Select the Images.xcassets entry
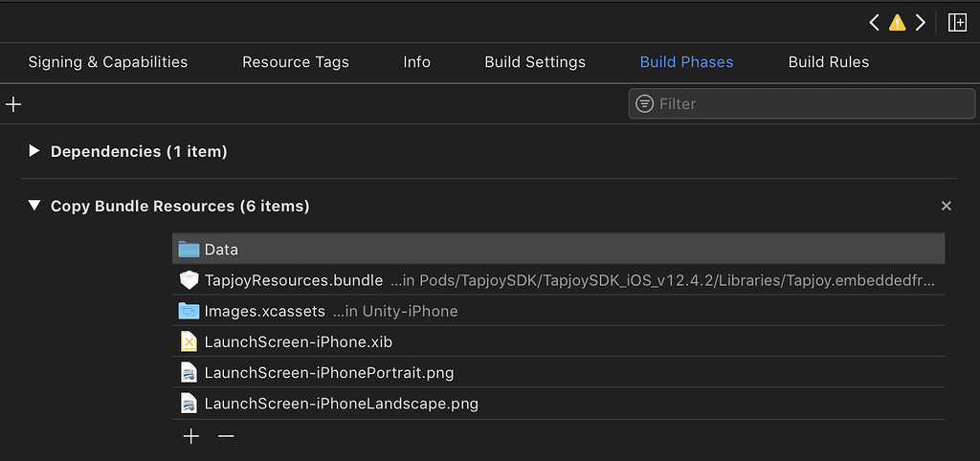Image resolution: width=980 pixels, height=461 pixels. coord(264,311)
